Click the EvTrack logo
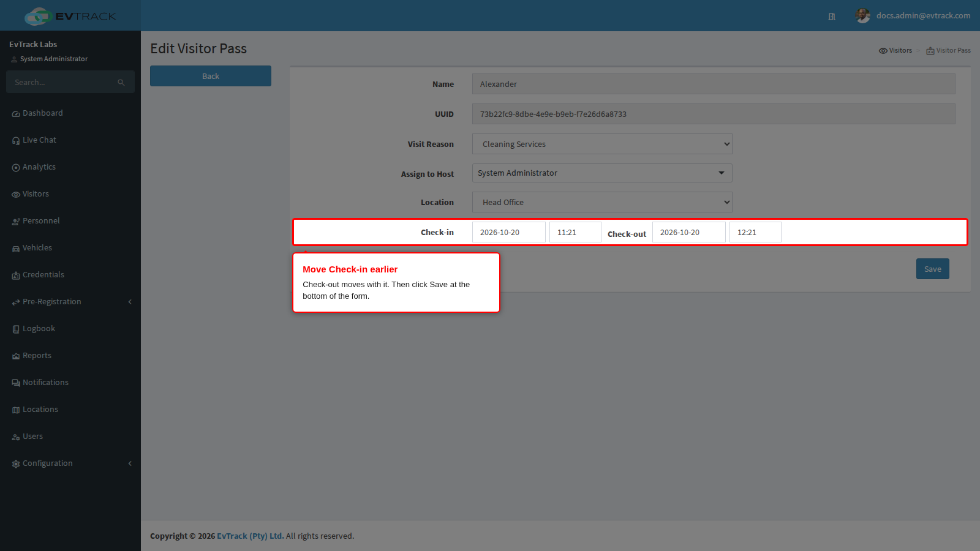The width and height of the screenshot is (980, 551). (70, 16)
